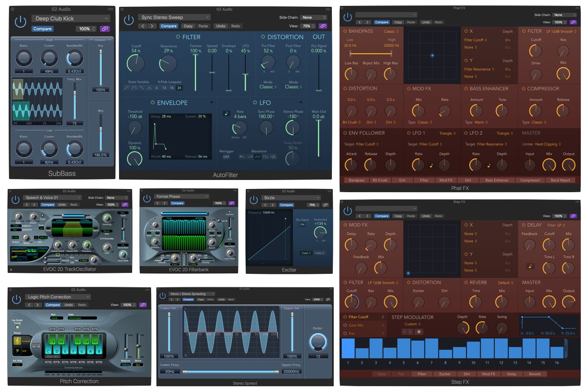Click the Phat FX plugin power icon
Screen dimensions: 588x392
pos(347,17)
